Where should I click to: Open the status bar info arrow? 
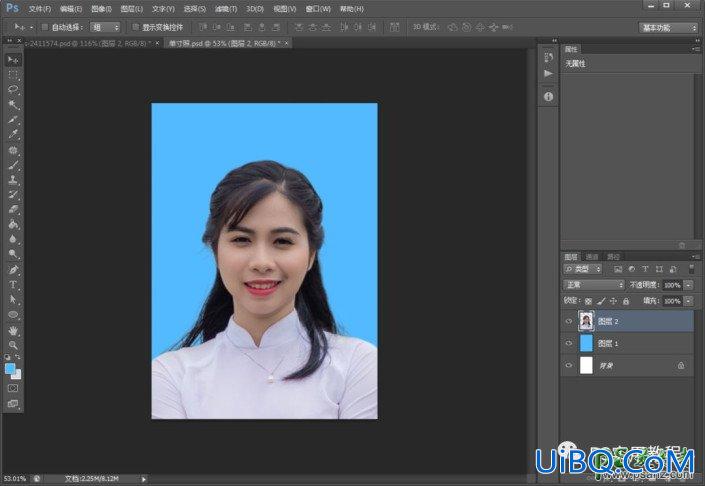[x=144, y=479]
